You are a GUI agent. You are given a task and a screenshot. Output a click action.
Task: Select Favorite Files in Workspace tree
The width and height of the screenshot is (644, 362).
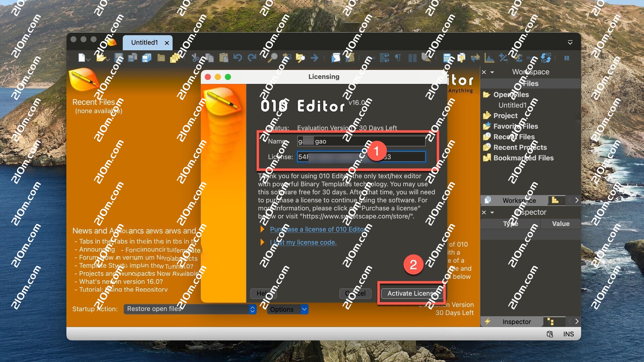(x=515, y=126)
